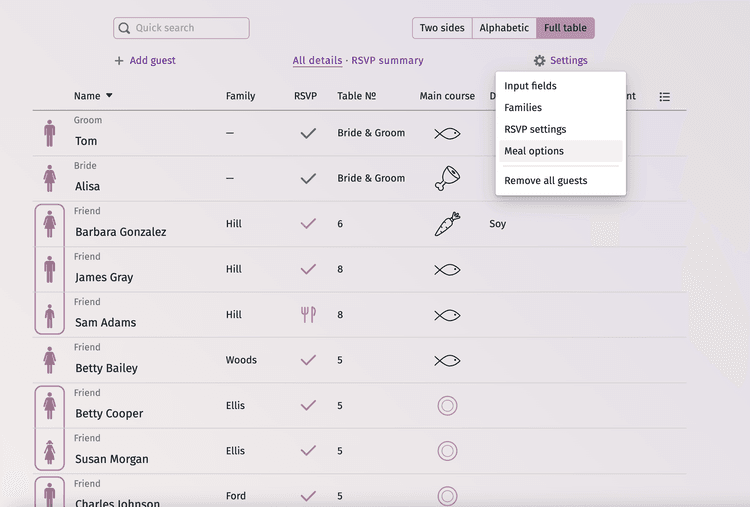Click the meat meal icon for Alisa

(447, 178)
